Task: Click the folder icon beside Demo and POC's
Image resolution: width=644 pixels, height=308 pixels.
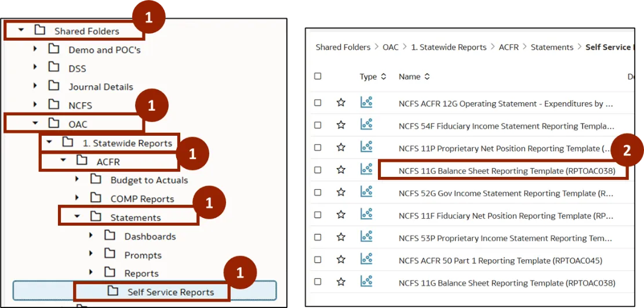Action: [54, 49]
